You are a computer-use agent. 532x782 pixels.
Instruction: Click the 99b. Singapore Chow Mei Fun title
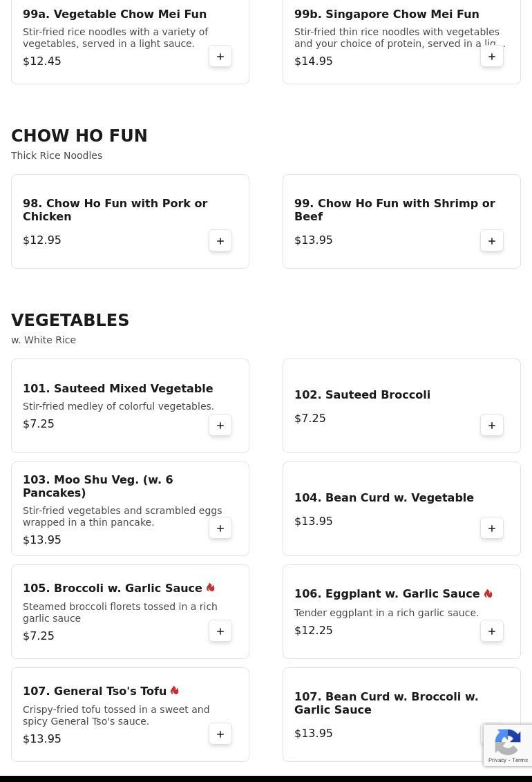pos(386,14)
